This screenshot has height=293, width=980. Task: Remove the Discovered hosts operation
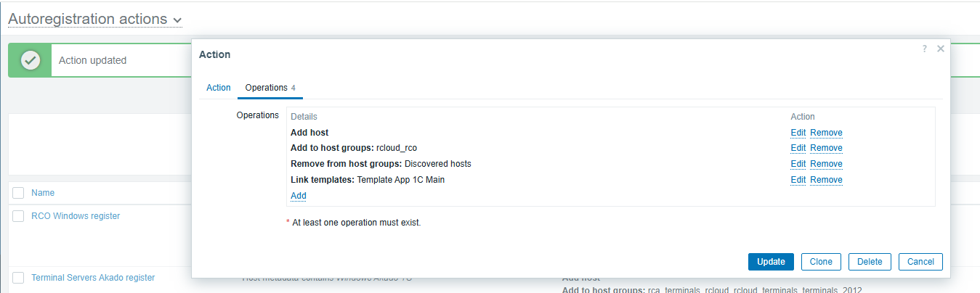[x=826, y=164]
